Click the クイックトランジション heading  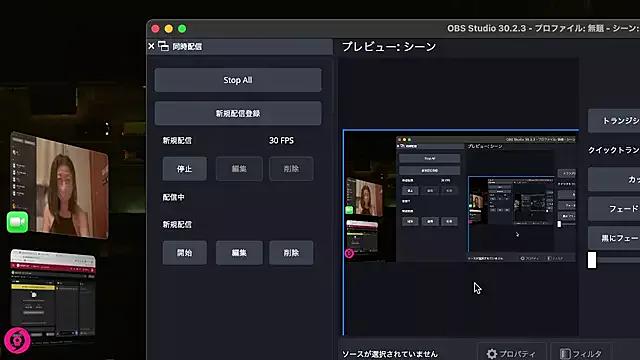[x=614, y=150]
